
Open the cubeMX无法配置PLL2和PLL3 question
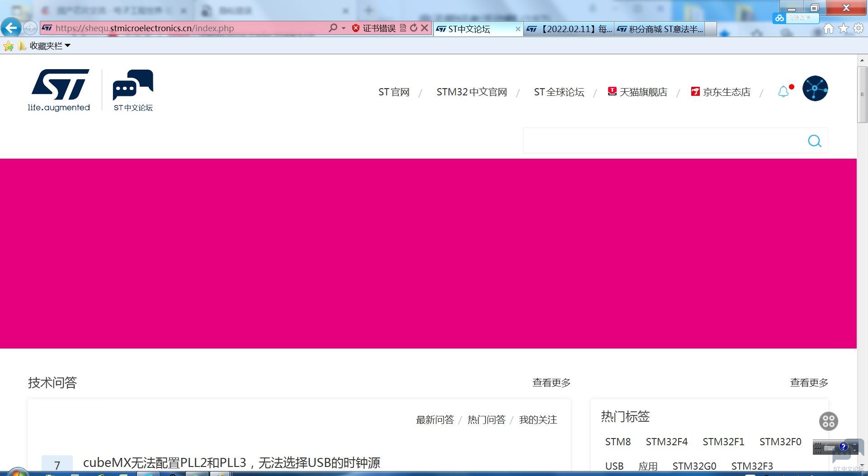tap(231, 463)
